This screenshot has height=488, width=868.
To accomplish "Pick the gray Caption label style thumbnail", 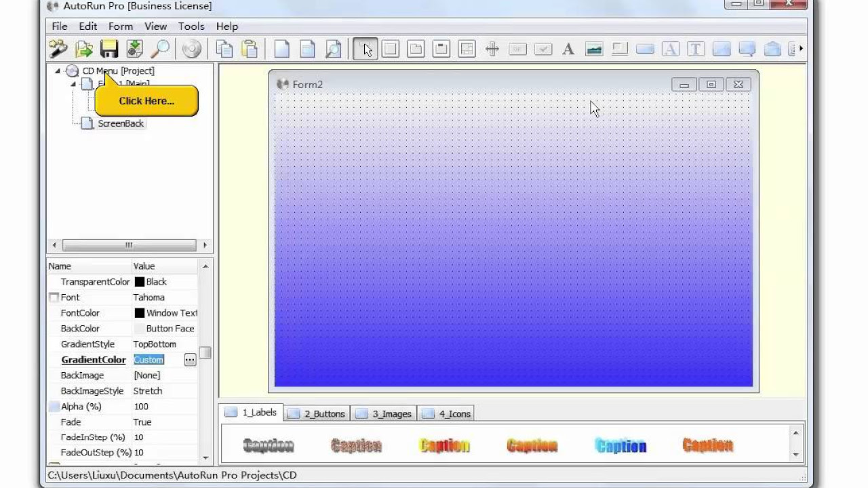I will pos(269,445).
